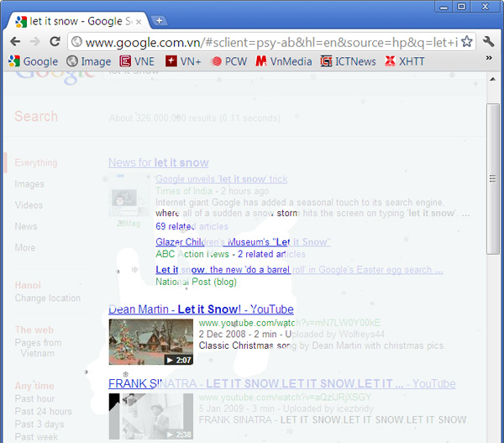
Task: Click the address bar URL field
Action: (271, 42)
